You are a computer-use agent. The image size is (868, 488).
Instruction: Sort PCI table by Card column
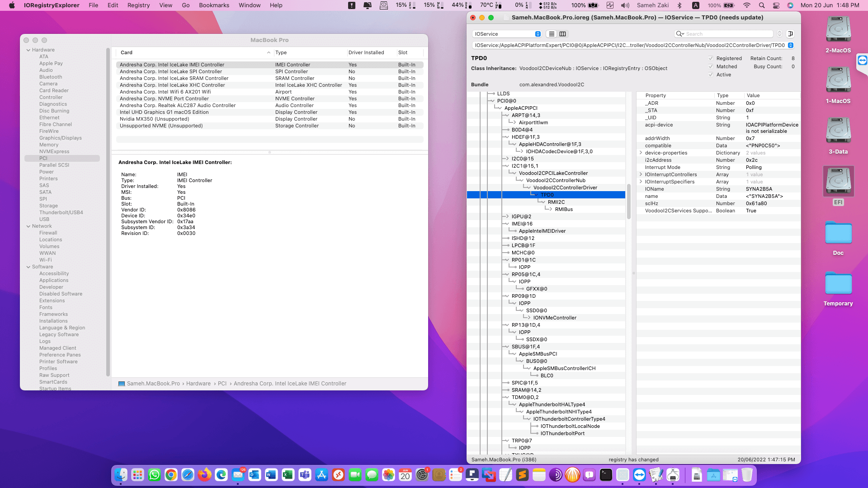pyautogui.click(x=195, y=52)
